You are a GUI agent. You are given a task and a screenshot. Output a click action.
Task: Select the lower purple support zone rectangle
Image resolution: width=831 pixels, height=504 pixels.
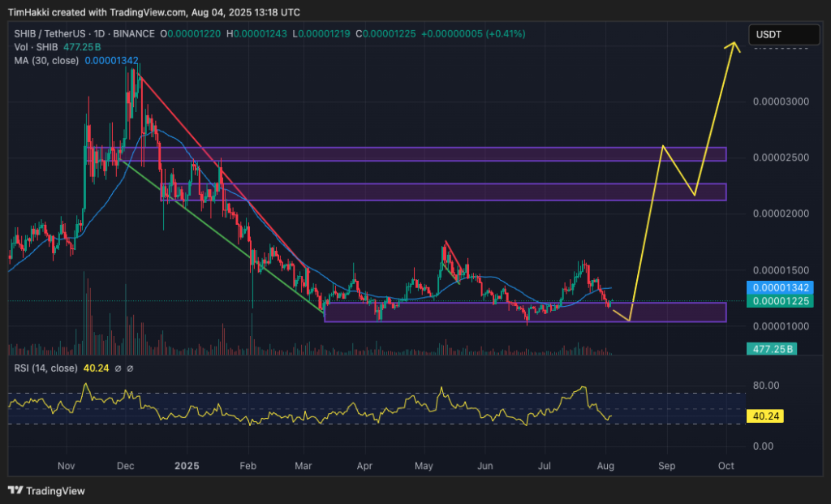690,313
